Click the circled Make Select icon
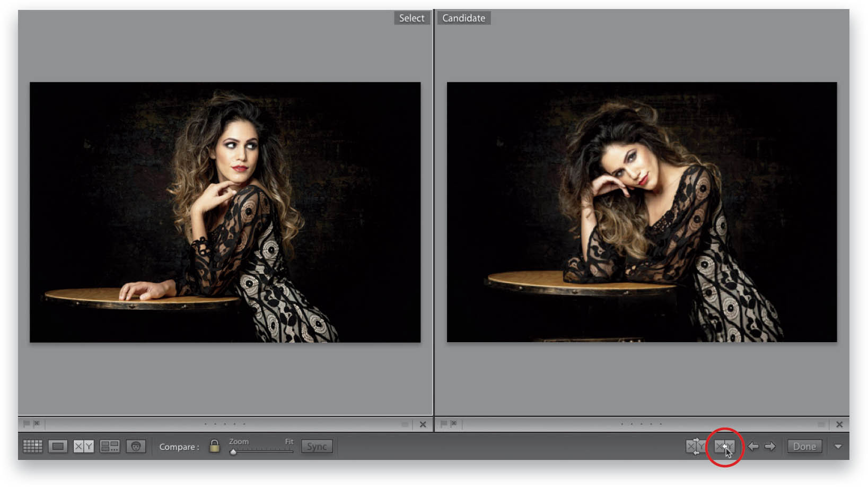 point(725,446)
